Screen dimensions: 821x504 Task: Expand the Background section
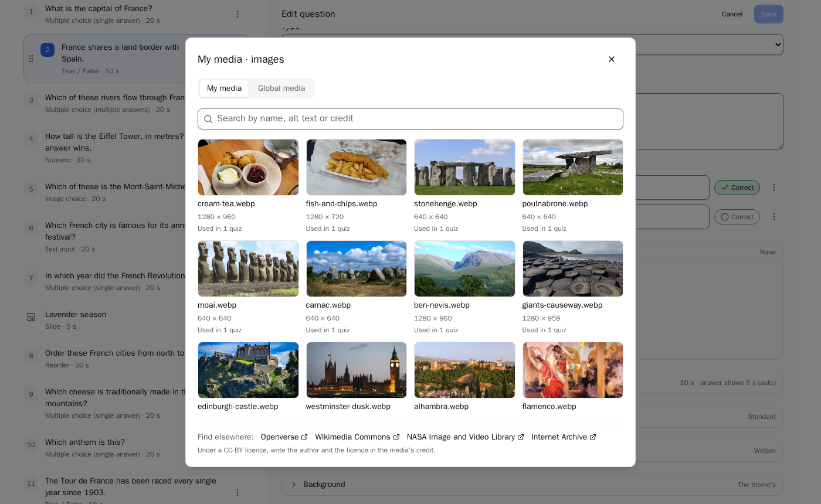click(x=532, y=485)
